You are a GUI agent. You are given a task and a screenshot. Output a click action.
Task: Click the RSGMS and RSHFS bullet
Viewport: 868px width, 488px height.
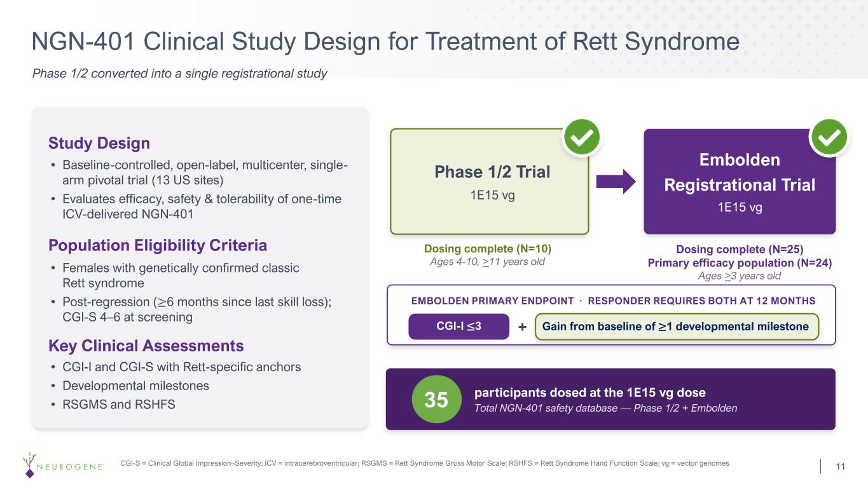click(x=113, y=403)
